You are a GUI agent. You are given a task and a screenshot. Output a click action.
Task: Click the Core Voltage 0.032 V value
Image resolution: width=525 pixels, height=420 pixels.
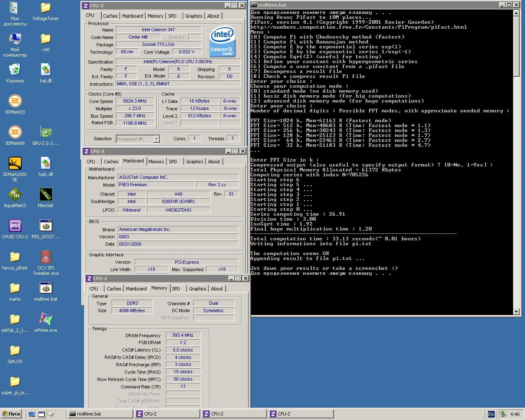click(x=187, y=52)
